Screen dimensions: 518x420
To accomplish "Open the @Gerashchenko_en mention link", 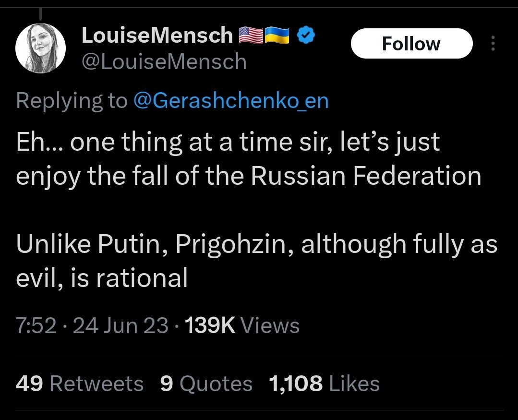I will point(230,101).
